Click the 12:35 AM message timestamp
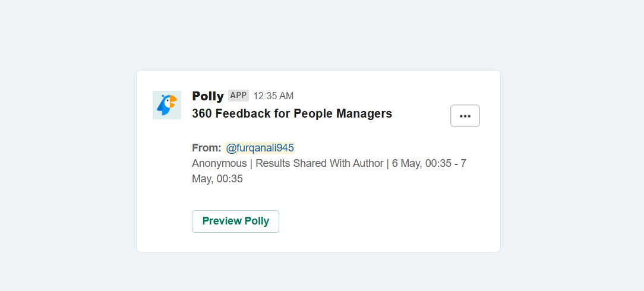This screenshot has height=291, width=644. point(273,96)
